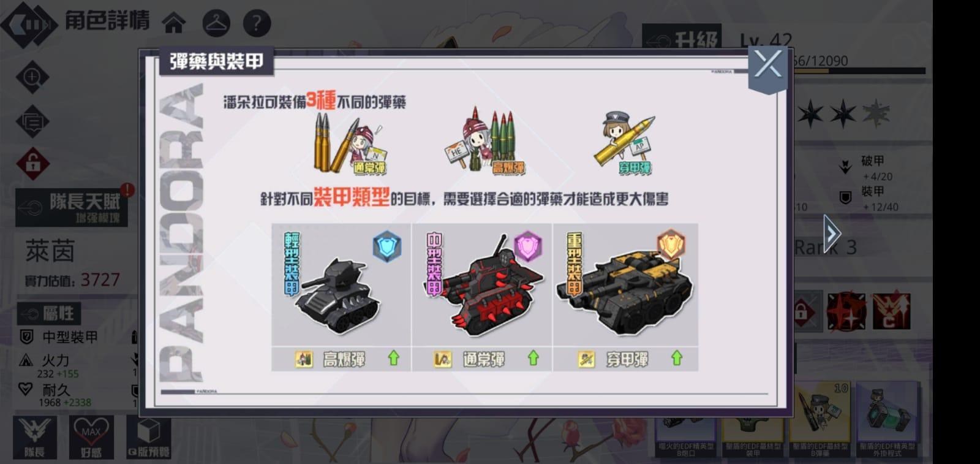Tap the home icon in header
The image size is (980, 464).
pos(174,23)
